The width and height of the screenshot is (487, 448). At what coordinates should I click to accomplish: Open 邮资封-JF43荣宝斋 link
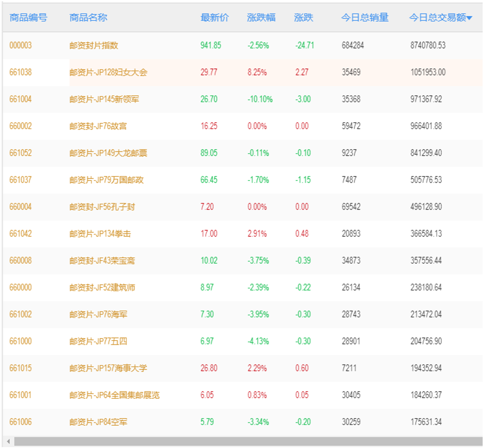102,261
